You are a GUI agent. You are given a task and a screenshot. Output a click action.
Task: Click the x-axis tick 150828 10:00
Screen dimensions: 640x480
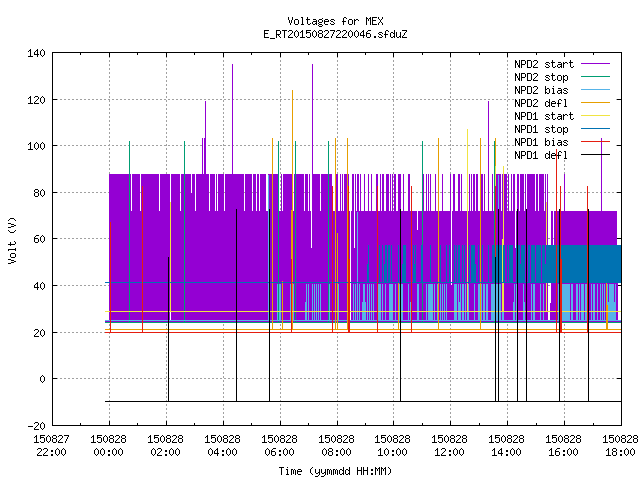(392, 446)
